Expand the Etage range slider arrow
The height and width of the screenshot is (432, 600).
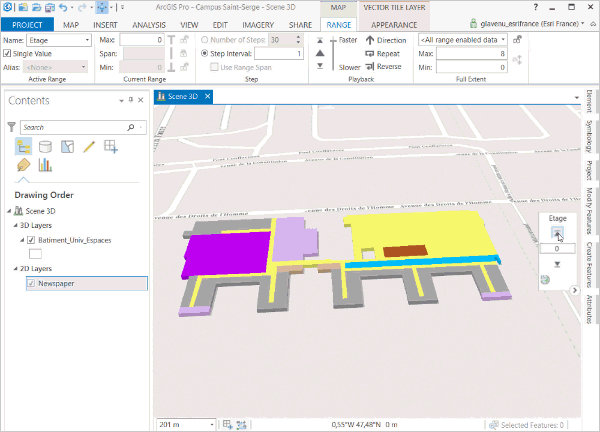[574, 290]
